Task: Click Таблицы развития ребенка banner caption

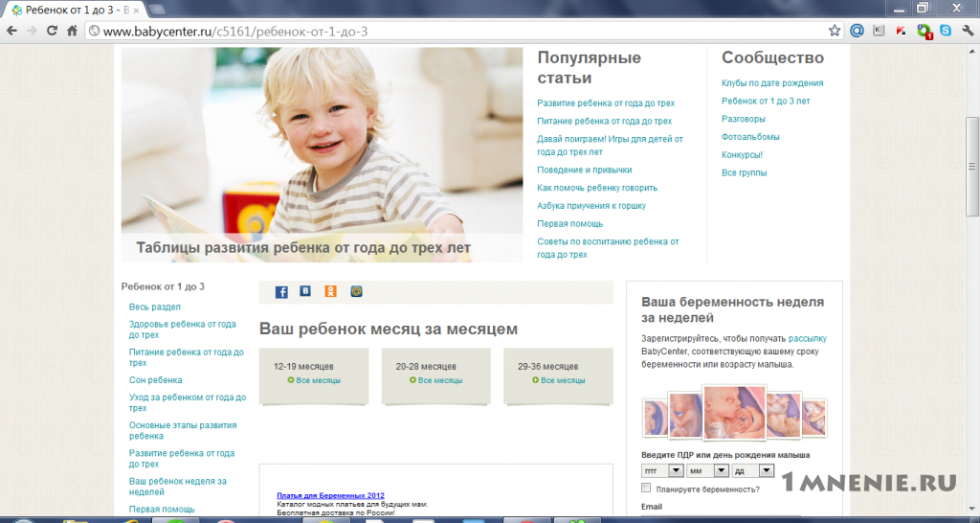Action: pos(303,248)
